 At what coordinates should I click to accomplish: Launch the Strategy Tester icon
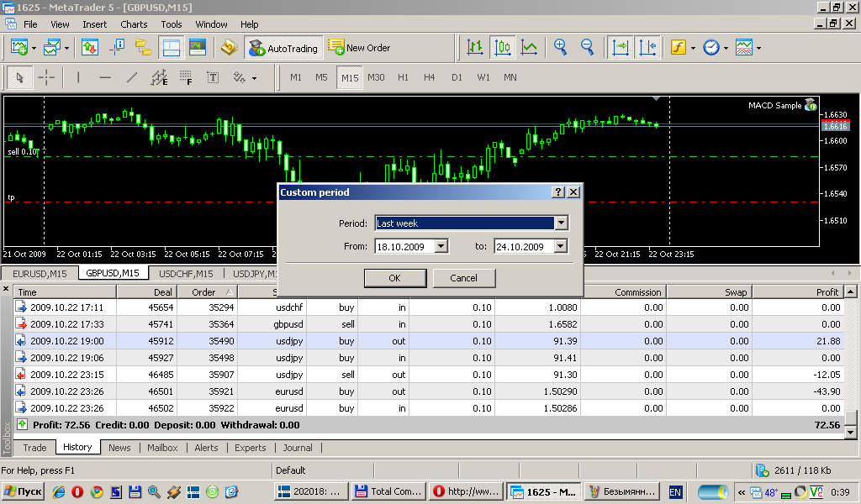coord(197,48)
